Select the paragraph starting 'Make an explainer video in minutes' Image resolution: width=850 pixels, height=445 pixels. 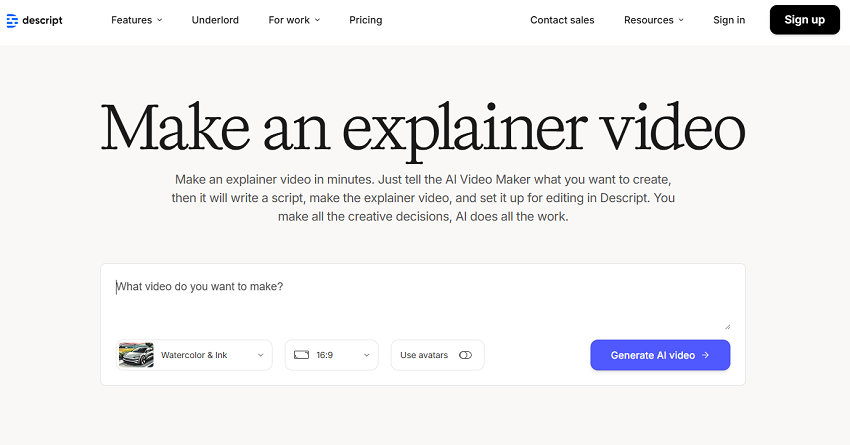[x=423, y=198]
